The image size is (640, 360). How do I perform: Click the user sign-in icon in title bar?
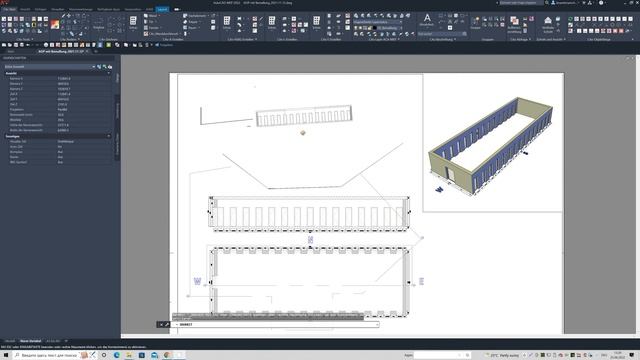pos(553,3)
